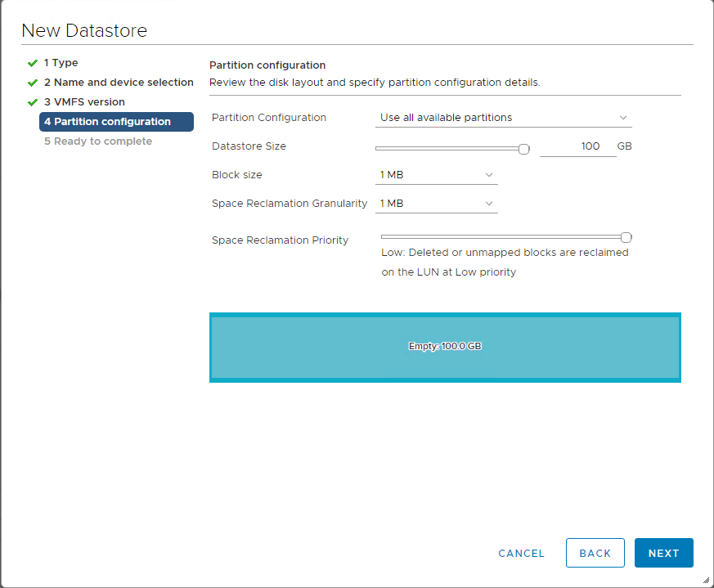Viewport: 714px width, 588px height.
Task: Click the checkmark next to 3 VMFS version
Action: coord(33,102)
